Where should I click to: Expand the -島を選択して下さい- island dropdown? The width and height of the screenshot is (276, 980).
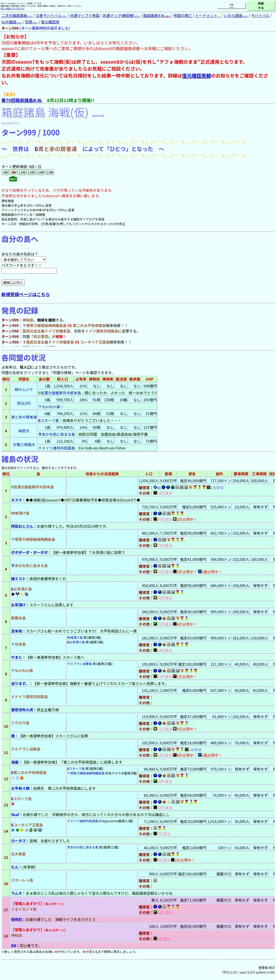tap(24, 259)
